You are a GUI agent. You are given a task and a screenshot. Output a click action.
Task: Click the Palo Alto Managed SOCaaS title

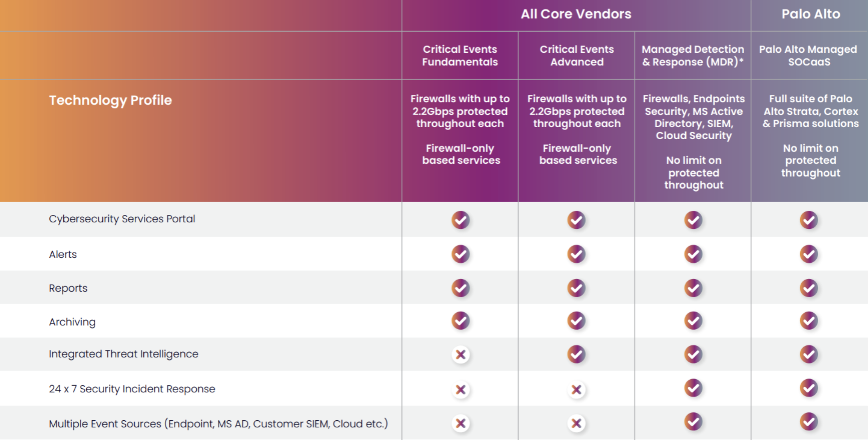(x=809, y=56)
